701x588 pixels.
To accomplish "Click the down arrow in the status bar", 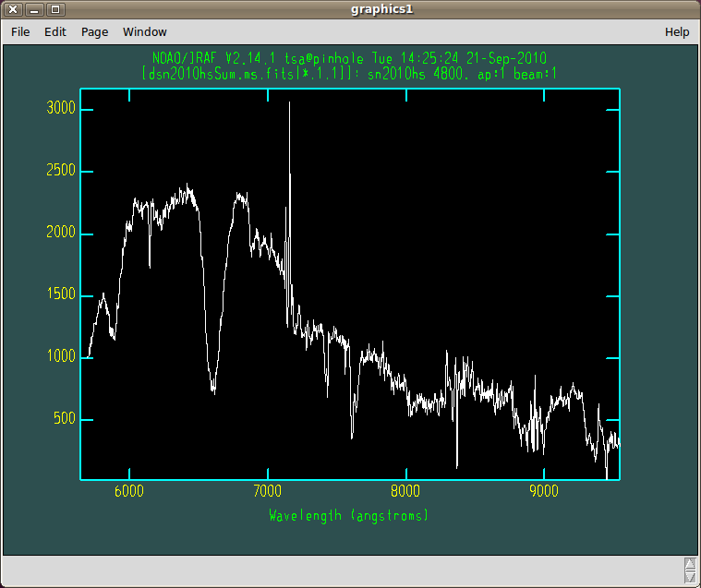I will click(690, 576).
